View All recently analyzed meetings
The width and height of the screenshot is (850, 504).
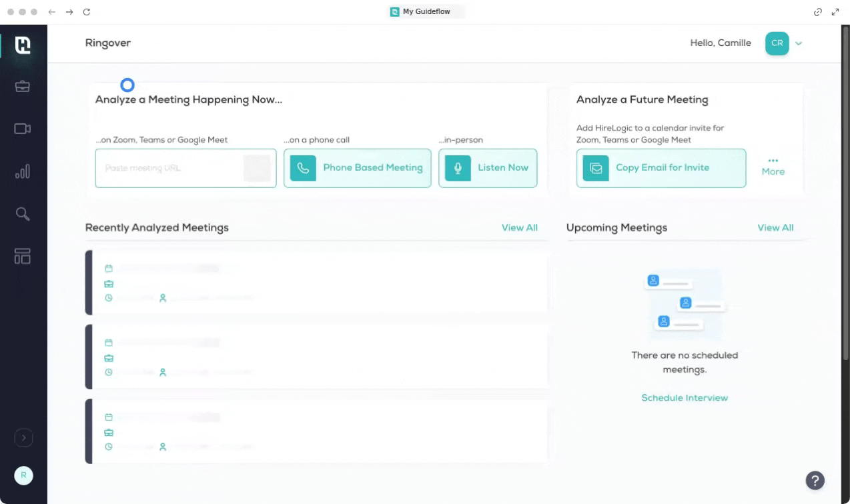pos(519,228)
